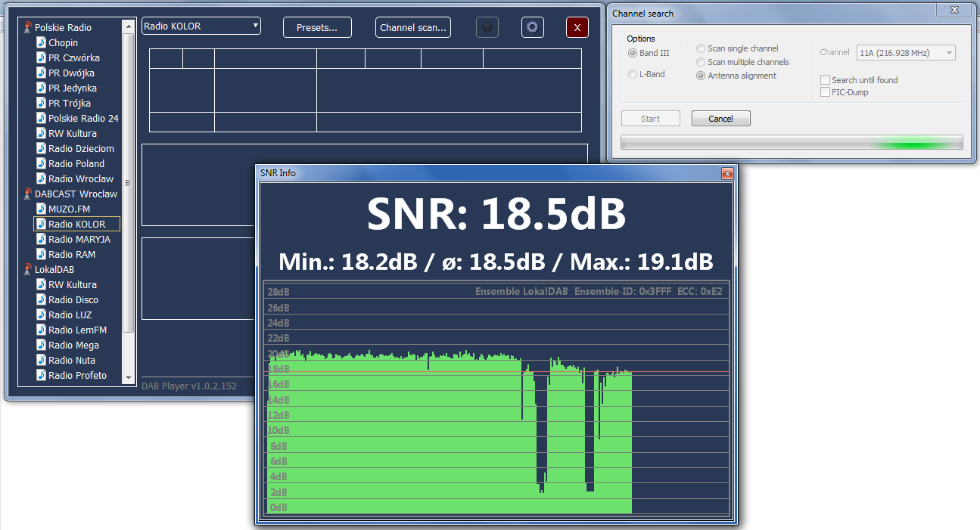Click the music note icon beside MUZO.FM

tap(42, 209)
